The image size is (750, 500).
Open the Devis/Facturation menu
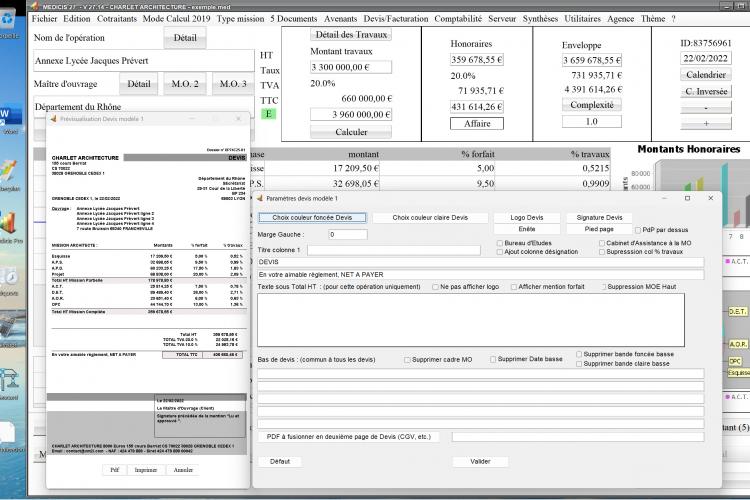click(x=396, y=19)
